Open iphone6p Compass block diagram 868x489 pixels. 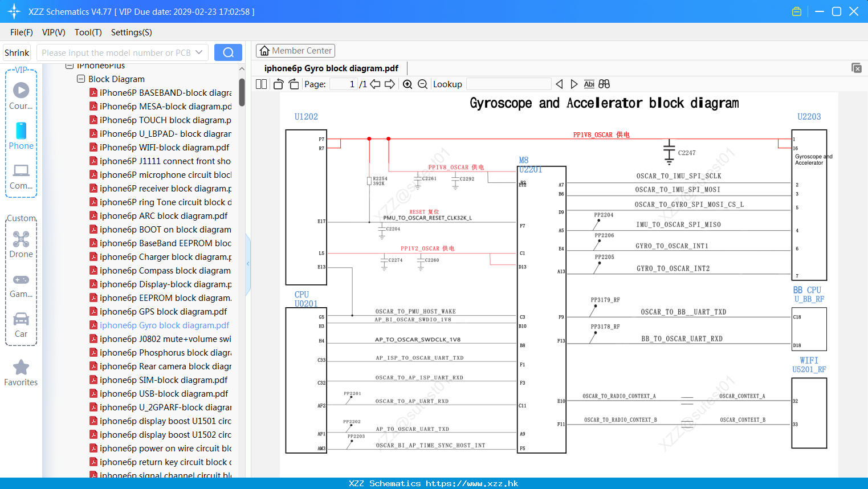click(161, 271)
